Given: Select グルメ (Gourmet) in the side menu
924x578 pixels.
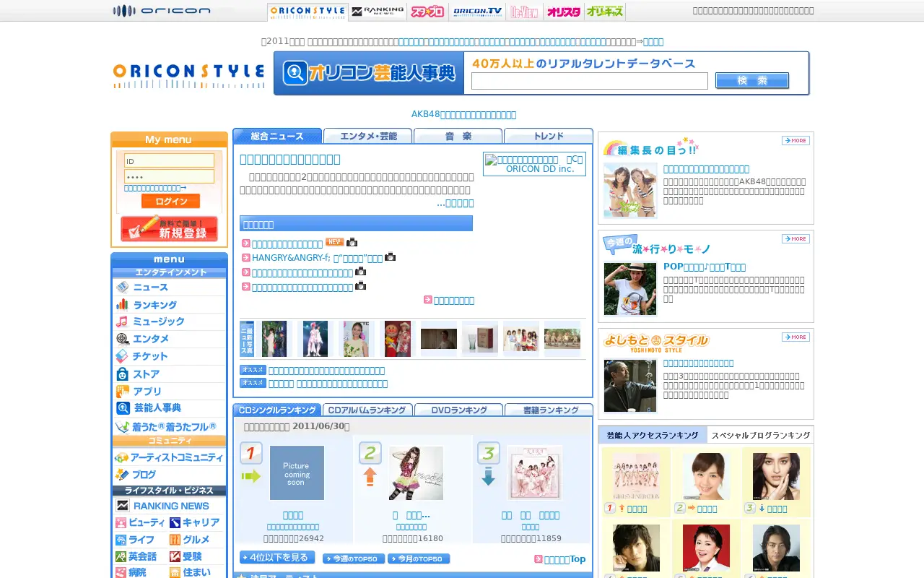Looking at the screenshot, I should (x=196, y=540).
